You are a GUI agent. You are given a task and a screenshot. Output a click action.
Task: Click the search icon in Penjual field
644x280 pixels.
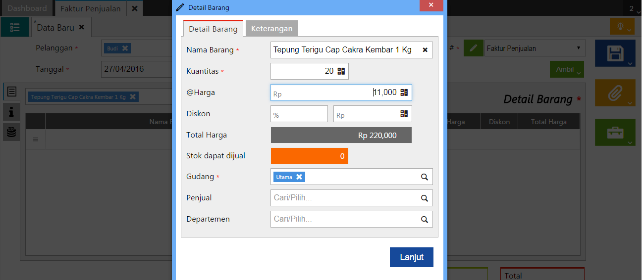click(425, 198)
